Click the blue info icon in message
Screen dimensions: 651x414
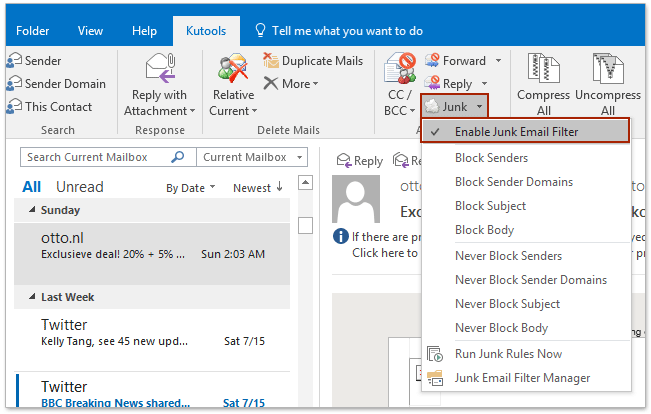point(340,237)
